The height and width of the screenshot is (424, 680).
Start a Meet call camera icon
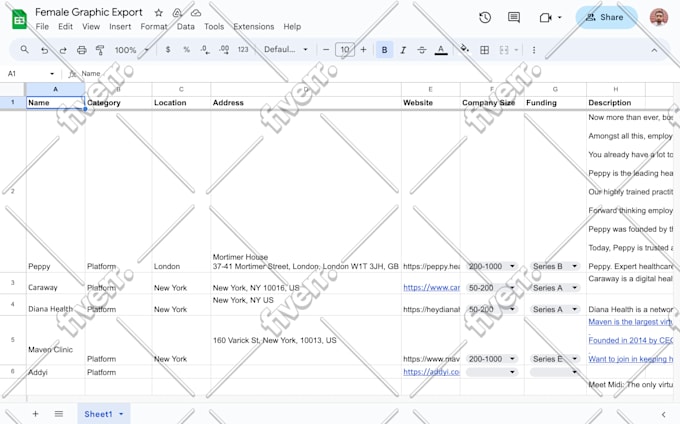[546, 17]
